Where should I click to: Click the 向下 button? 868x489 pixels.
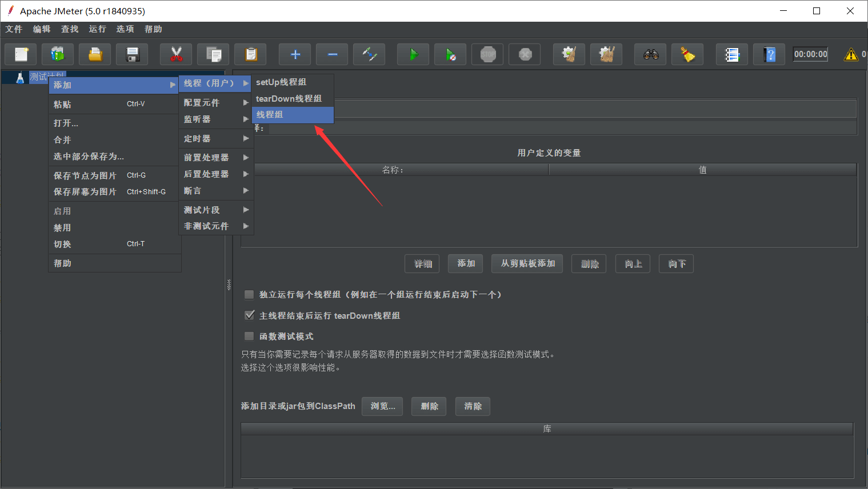pyautogui.click(x=677, y=264)
